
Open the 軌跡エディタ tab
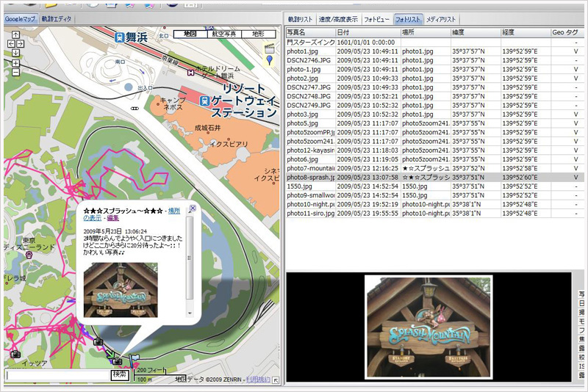[57, 19]
